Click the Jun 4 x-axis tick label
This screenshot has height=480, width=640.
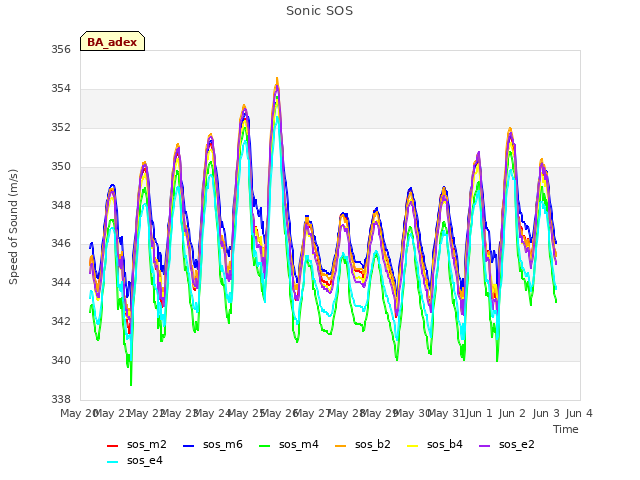[x=579, y=413]
